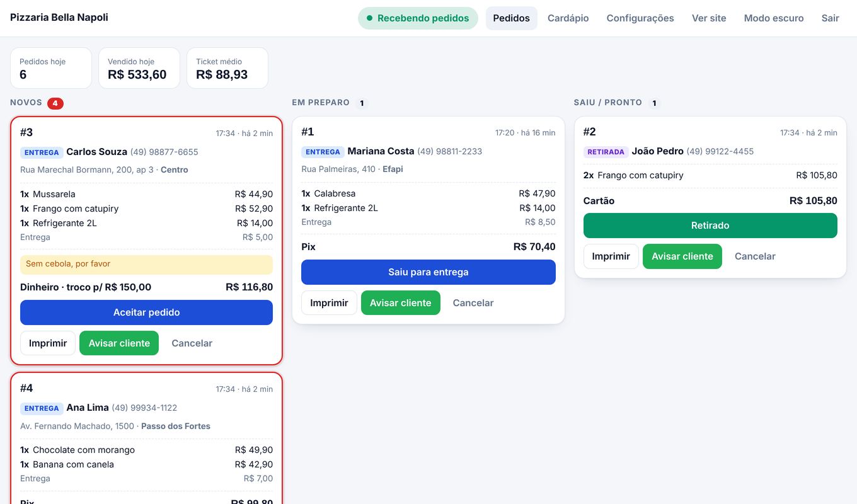Click Banana com canela item line
This screenshot has height=504, width=857.
tap(146, 464)
